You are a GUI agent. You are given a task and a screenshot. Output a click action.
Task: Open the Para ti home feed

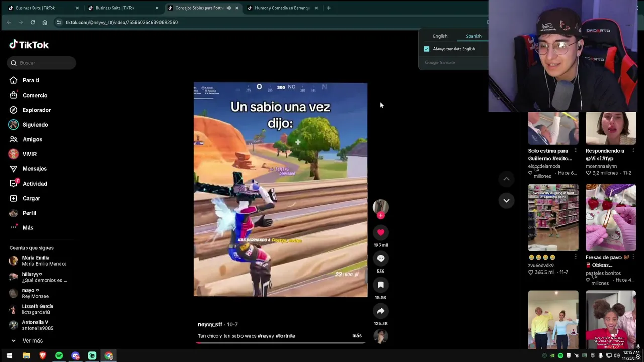pyautogui.click(x=24, y=80)
